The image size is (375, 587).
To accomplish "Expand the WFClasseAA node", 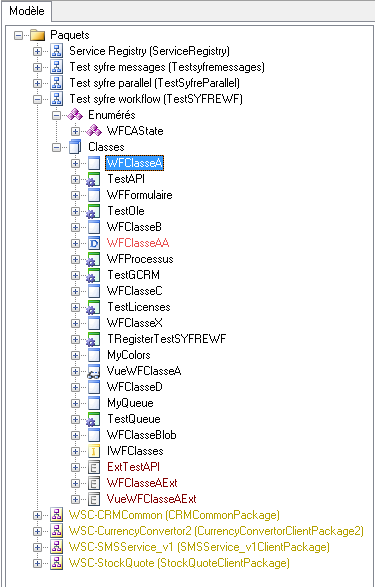I will click(x=75, y=244).
